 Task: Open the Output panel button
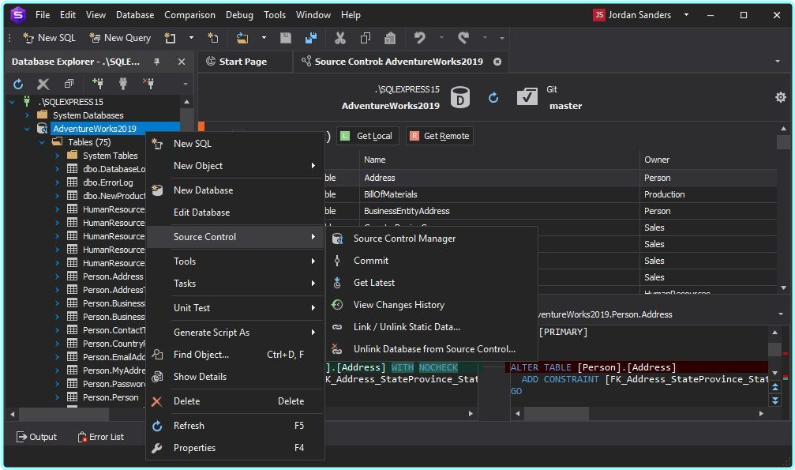[37, 437]
